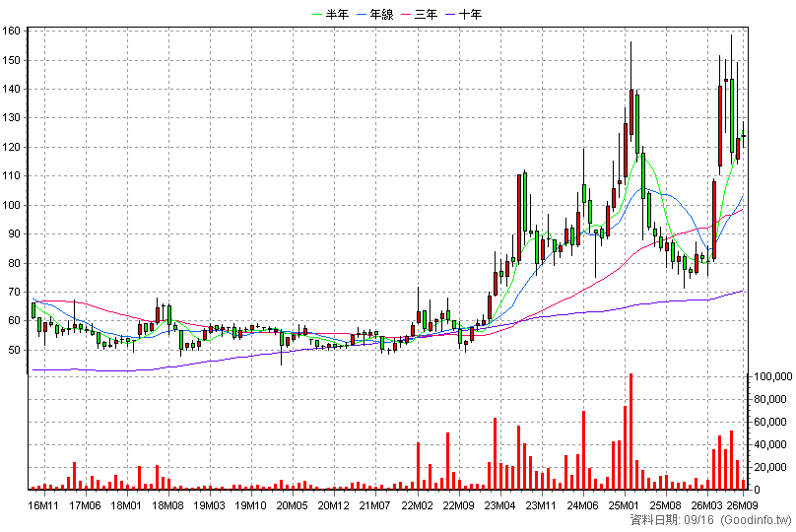Click the green 半年 legend line swatch

point(318,15)
